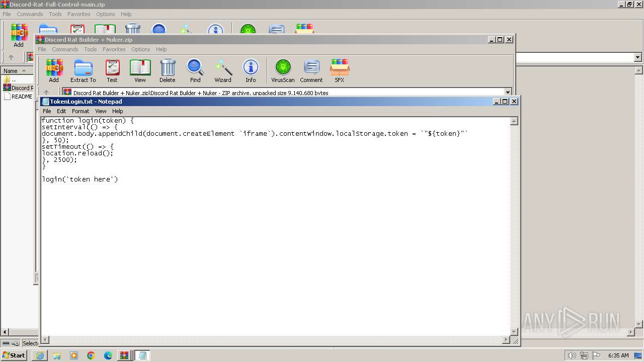Screen dimensions: 644x362
Task: Click Notepad vertical scrollbar up arrow
Action: point(514,121)
